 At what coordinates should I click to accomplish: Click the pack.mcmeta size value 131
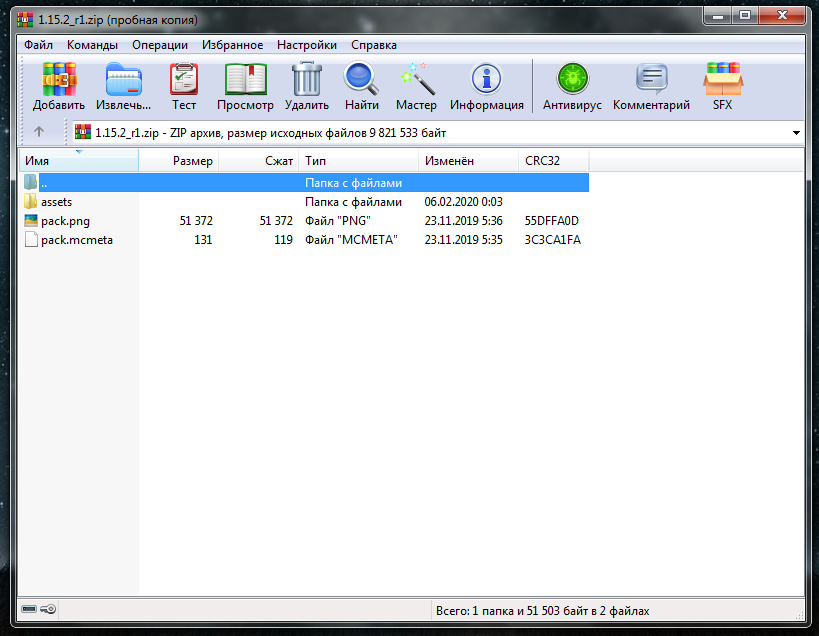[203, 240]
